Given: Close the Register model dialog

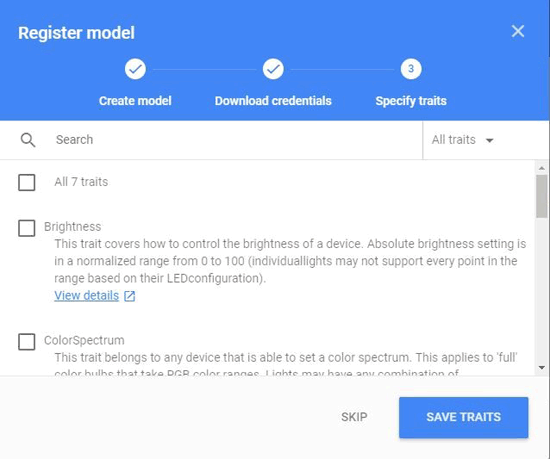Looking at the screenshot, I should coord(518,32).
